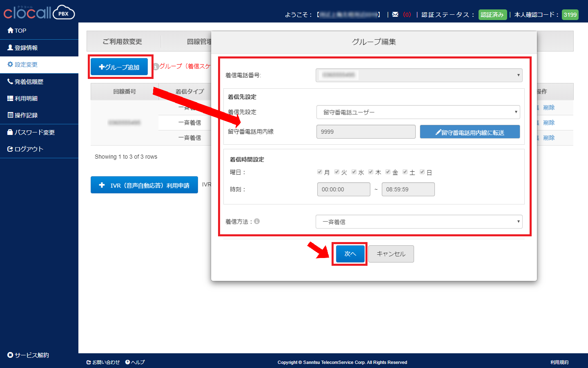Go to TOP via the home icon

(x=11, y=31)
